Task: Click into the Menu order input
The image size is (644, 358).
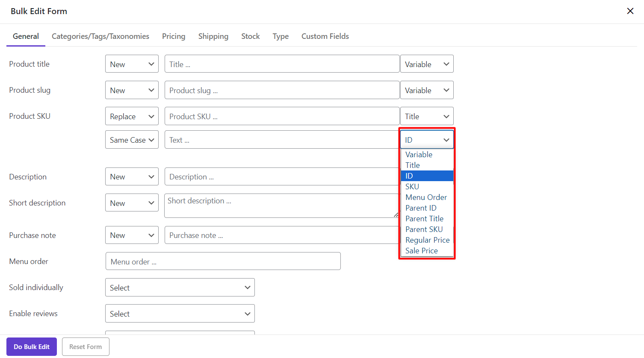Action: pyautogui.click(x=223, y=261)
